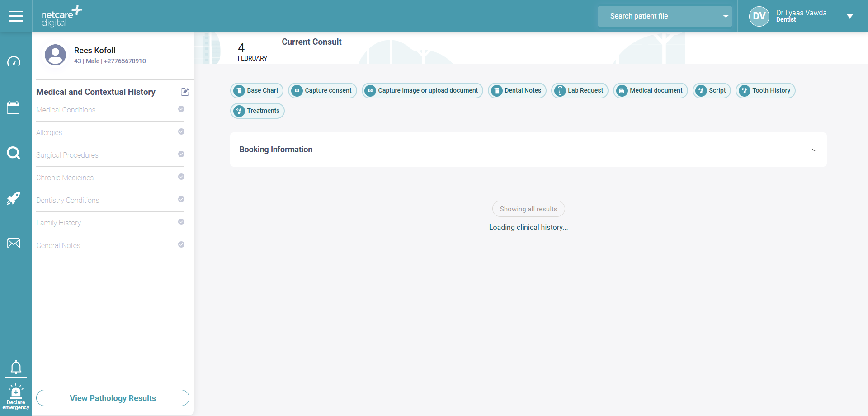Viewport: 868px width, 416px height.
Task: Open the Tooth History option
Action: [765, 90]
